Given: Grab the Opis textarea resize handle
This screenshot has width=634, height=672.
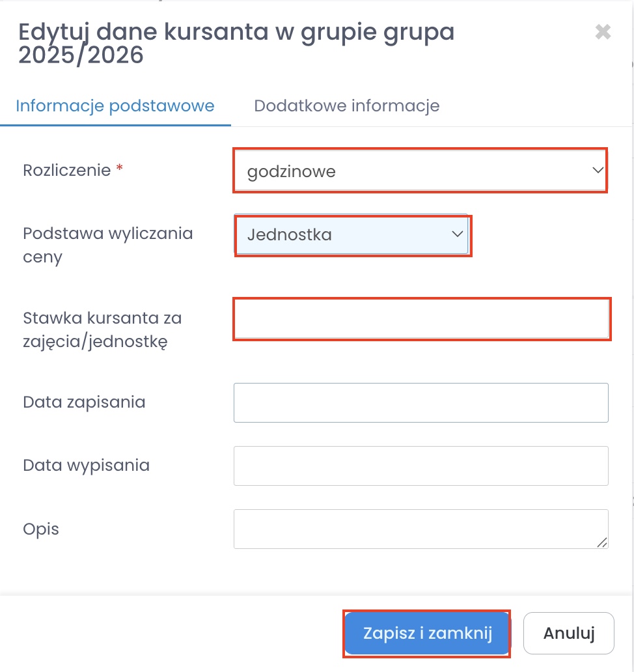Looking at the screenshot, I should pyautogui.click(x=602, y=542).
